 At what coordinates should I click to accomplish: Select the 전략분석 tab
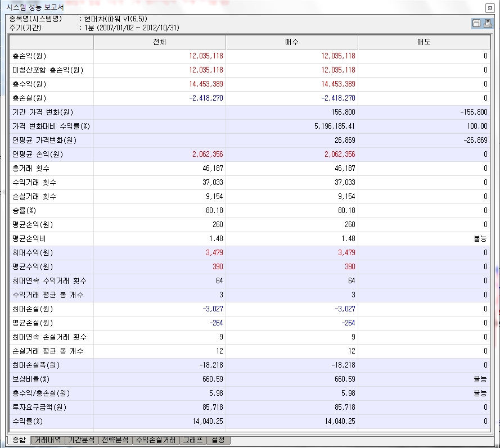point(115,440)
